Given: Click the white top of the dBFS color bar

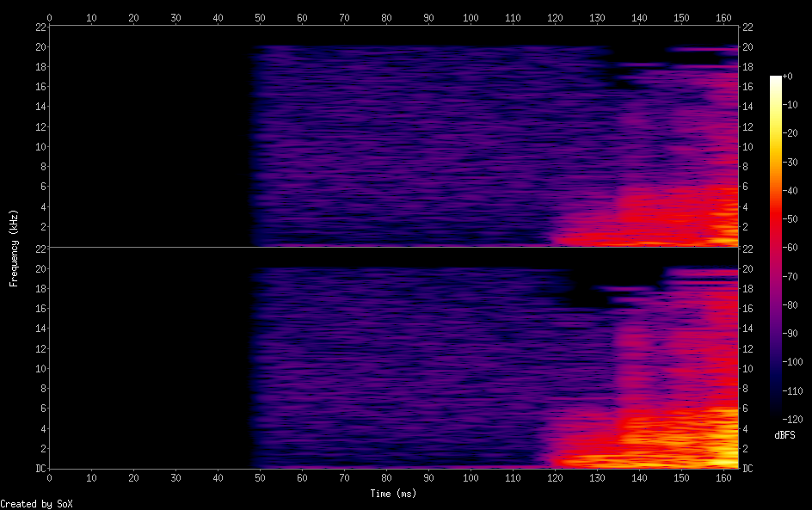Looking at the screenshot, I should click(x=776, y=79).
